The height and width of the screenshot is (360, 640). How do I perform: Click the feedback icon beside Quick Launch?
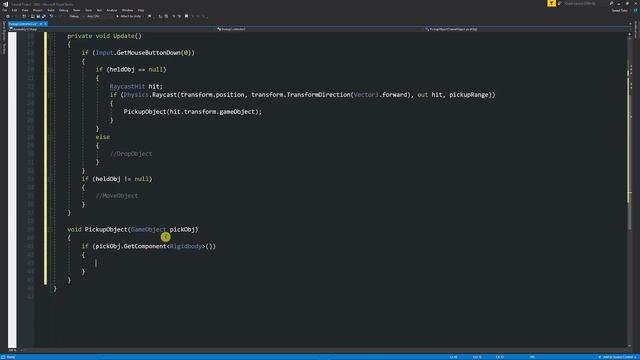560,3
